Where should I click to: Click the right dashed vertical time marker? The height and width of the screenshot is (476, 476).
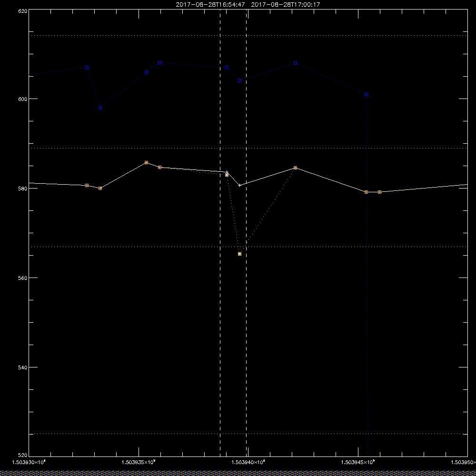(x=246, y=233)
